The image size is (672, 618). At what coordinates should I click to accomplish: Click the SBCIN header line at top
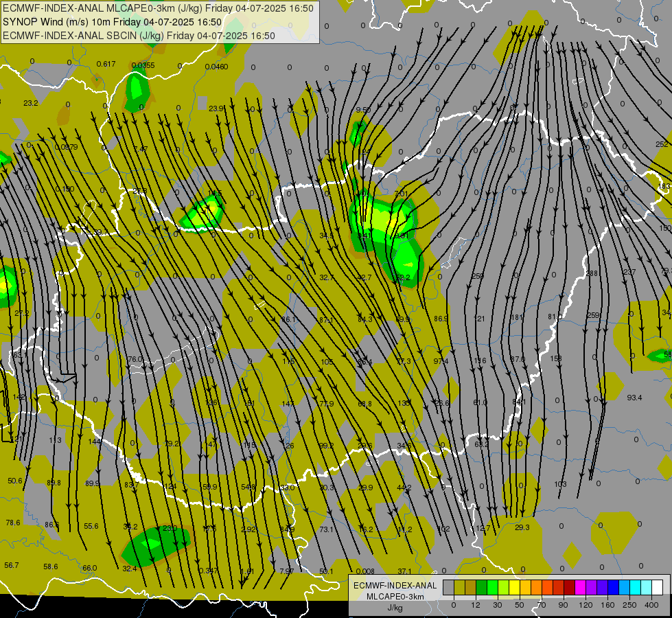click(x=139, y=36)
